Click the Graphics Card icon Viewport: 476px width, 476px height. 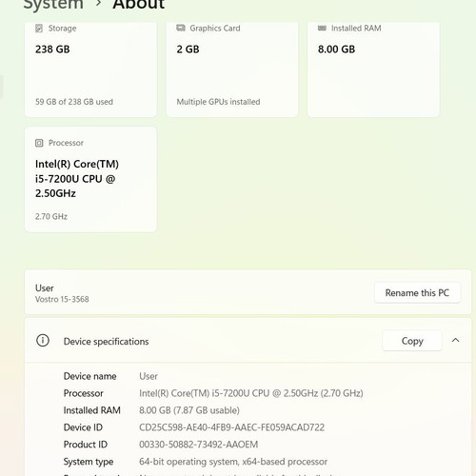[x=181, y=28]
